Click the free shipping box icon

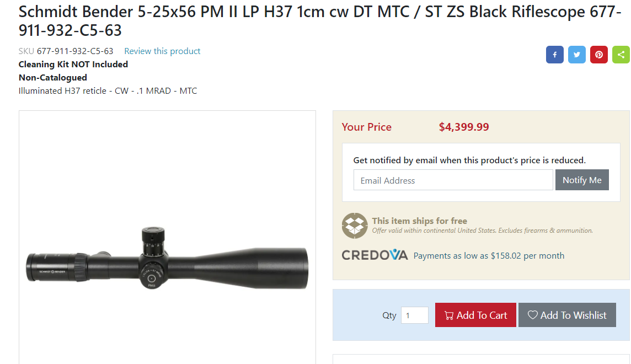pos(355,225)
